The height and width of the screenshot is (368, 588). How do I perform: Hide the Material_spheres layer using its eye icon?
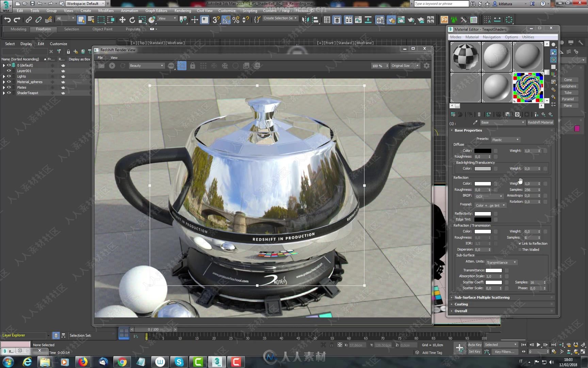9,82
